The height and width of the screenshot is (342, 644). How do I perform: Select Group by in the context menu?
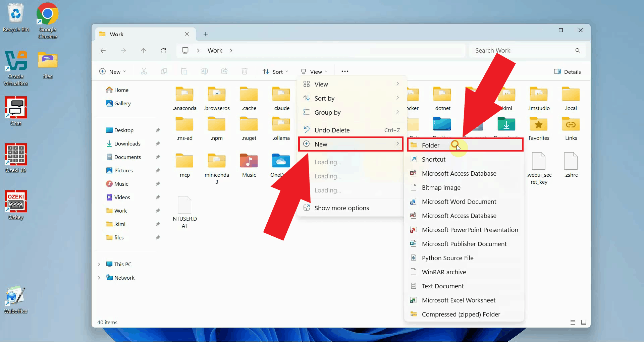click(328, 112)
